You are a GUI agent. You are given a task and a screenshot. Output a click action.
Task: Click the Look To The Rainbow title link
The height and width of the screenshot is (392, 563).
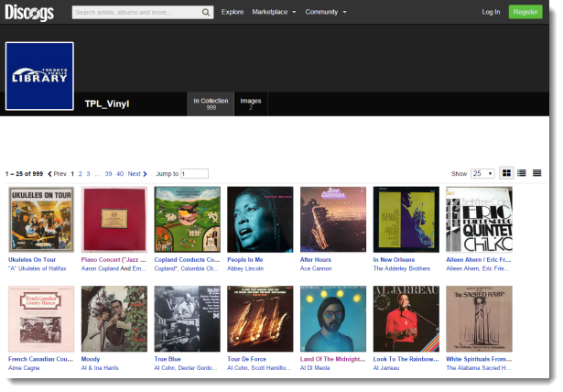coord(406,359)
